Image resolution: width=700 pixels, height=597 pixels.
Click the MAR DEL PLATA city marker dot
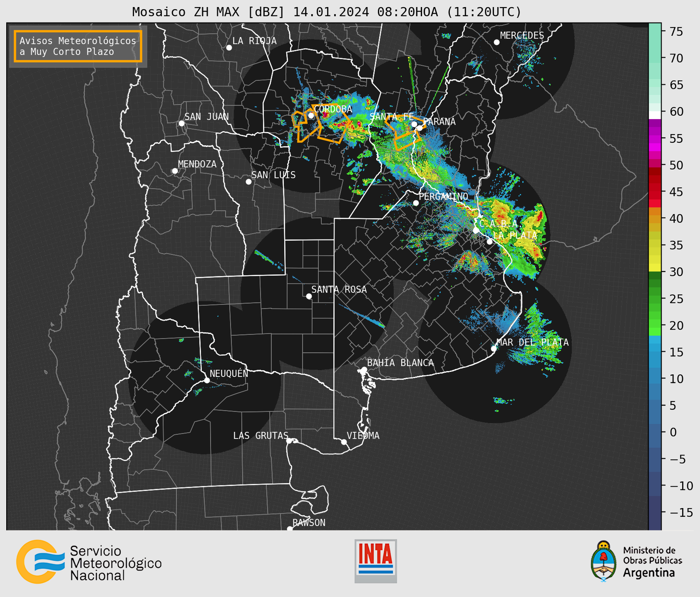coord(494,349)
